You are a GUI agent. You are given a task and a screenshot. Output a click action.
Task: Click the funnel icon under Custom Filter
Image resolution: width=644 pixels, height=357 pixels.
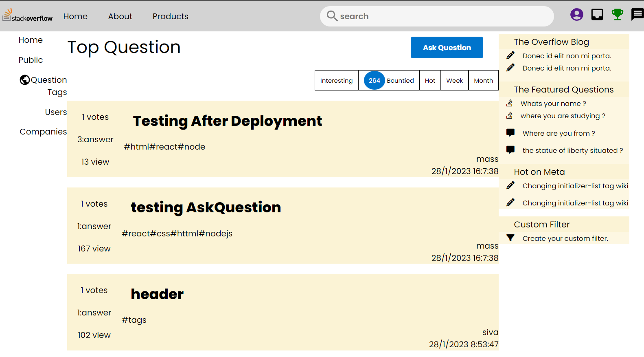coord(510,238)
